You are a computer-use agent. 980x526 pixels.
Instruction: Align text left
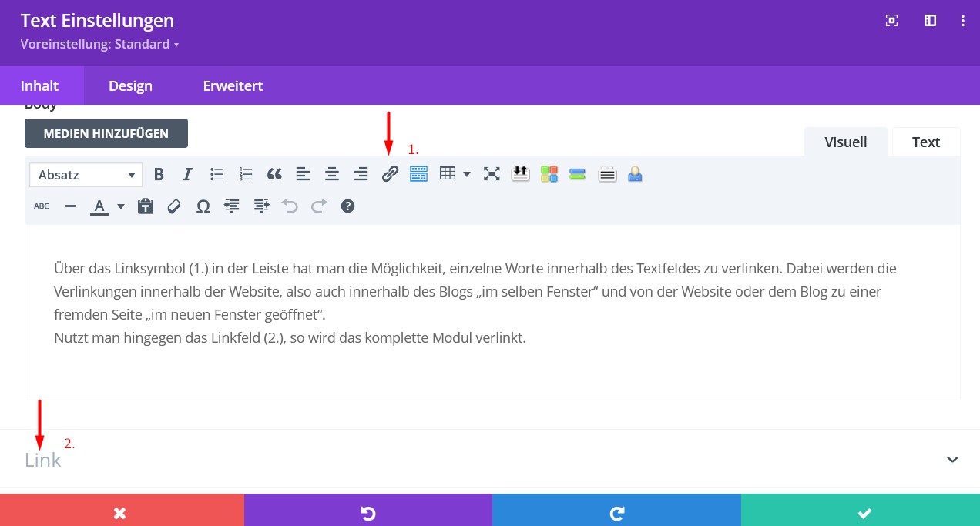pyautogui.click(x=303, y=174)
